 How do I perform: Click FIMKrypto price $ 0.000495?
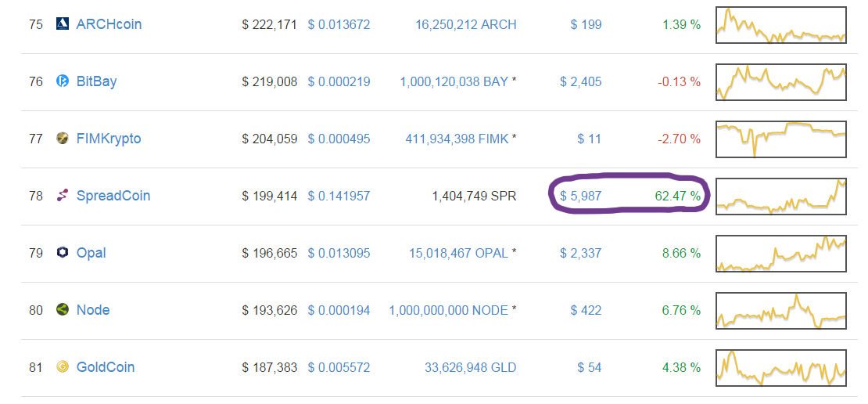pos(339,139)
